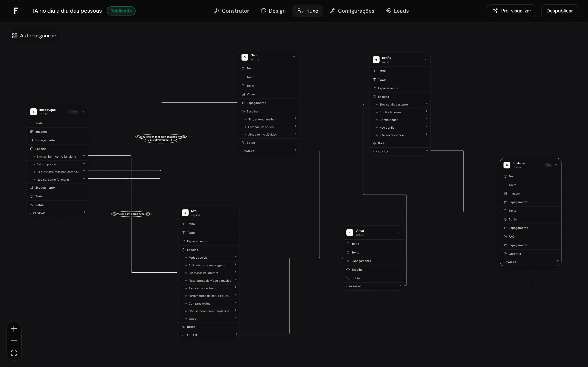Click 'Assistentes virtuais' option
This screenshot has height=367, width=588.
point(209,288)
